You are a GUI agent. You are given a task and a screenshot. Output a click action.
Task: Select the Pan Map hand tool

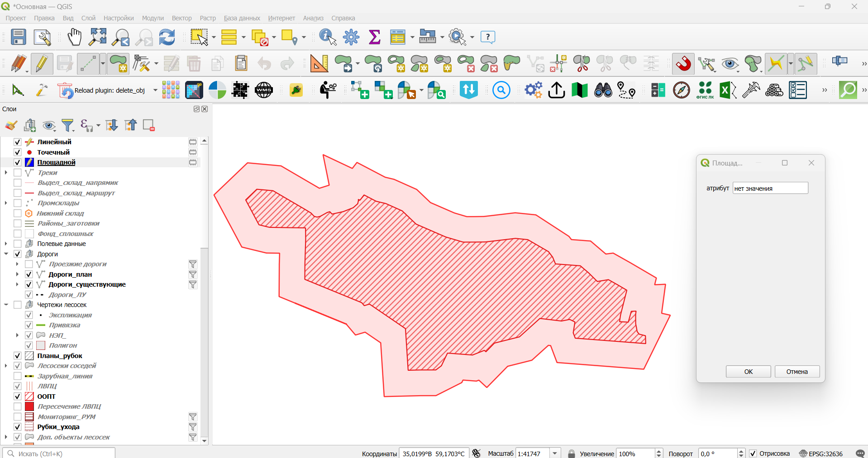click(74, 37)
